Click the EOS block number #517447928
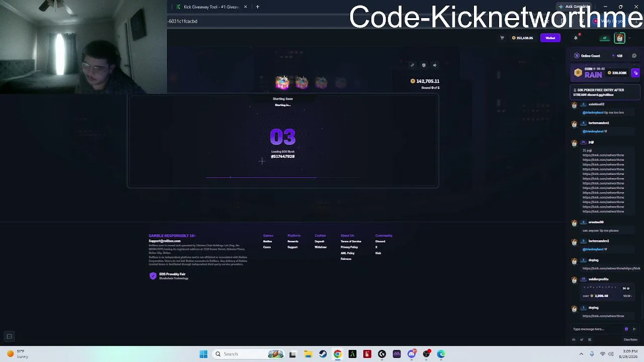Image resolution: width=644 pixels, height=362 pixels. [x=283, y=156]
